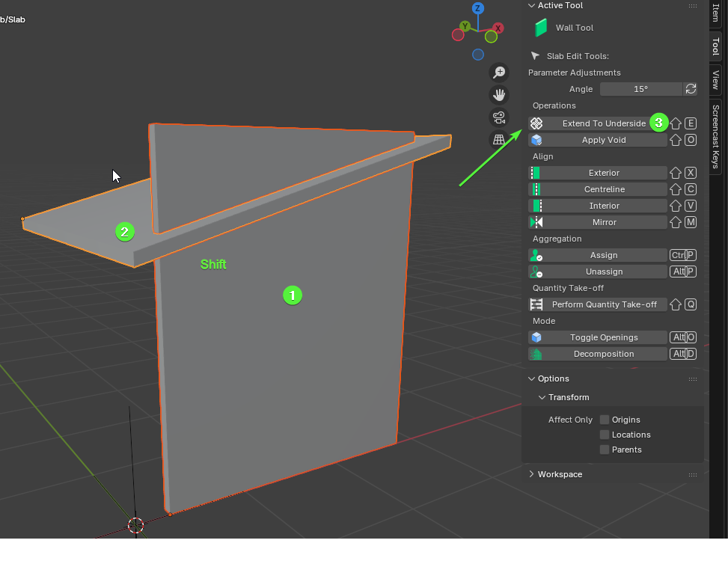Open the Screencast Keys sidebar tab
Viewport: 728px width, 561px height.
tap(715, 136)
